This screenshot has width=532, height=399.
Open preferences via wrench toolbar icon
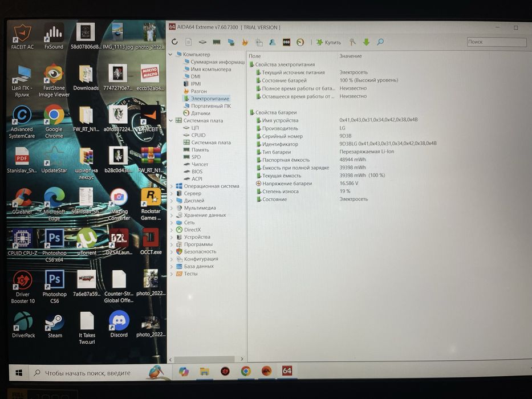(x=352, y=42)
